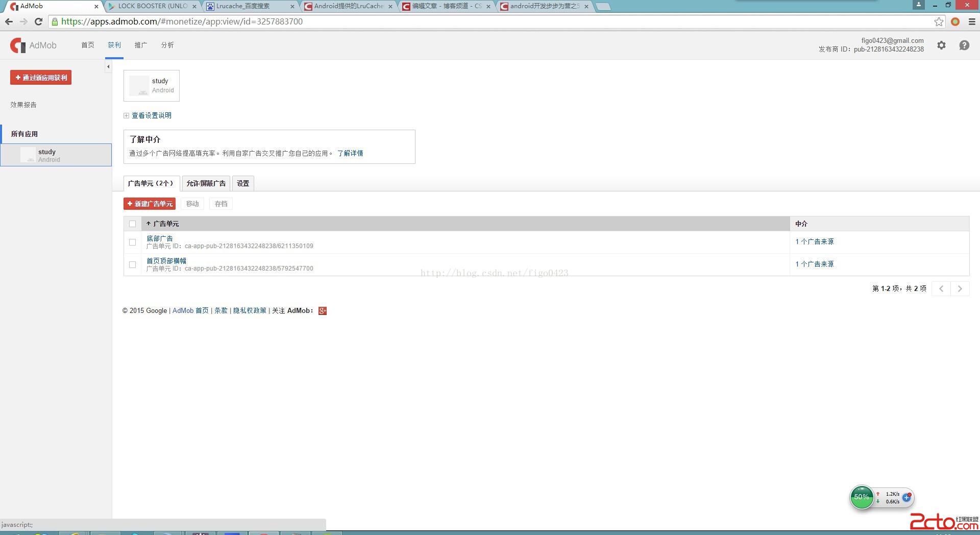Viewport: 980px width, 535px height.
Task: Open 隐私权政策 footer link
Action: pyautogui.click(x=250, y=310)
